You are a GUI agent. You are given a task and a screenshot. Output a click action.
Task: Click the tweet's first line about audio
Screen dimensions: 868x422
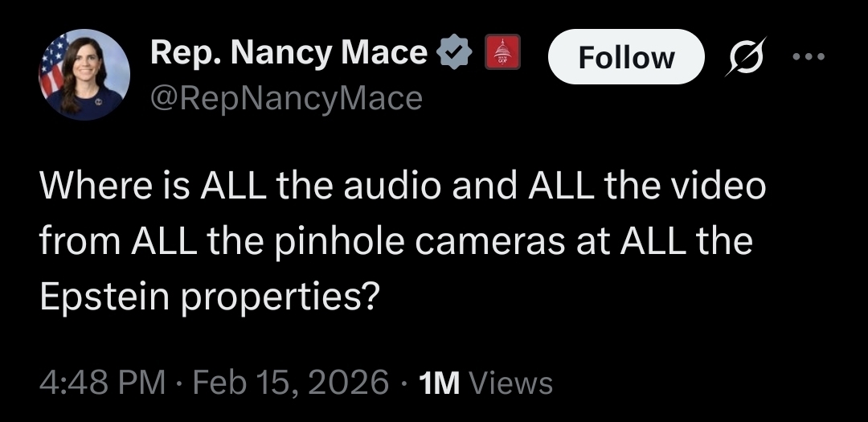(402, 186)
